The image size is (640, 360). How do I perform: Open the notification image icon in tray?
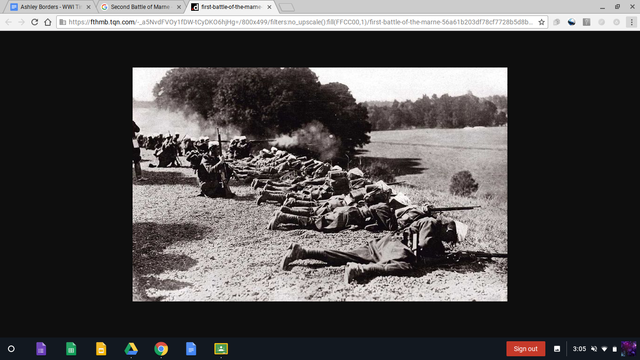click(557, 349)
